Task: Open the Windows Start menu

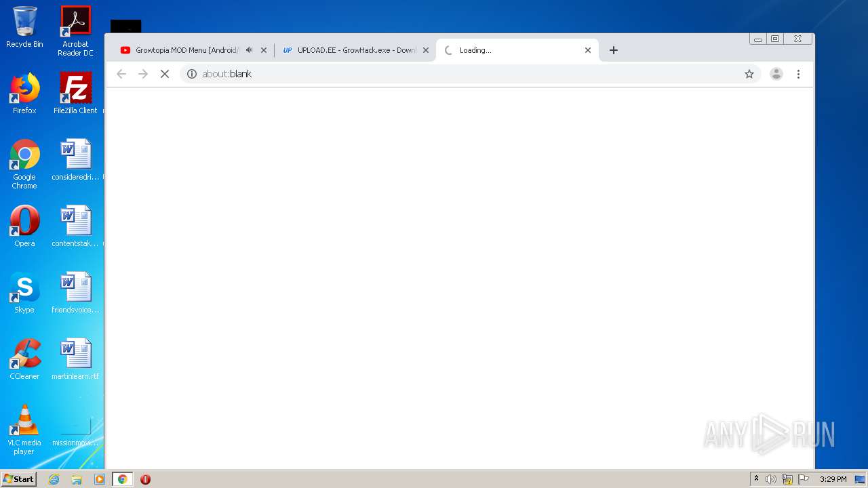Action: (18, 479)
